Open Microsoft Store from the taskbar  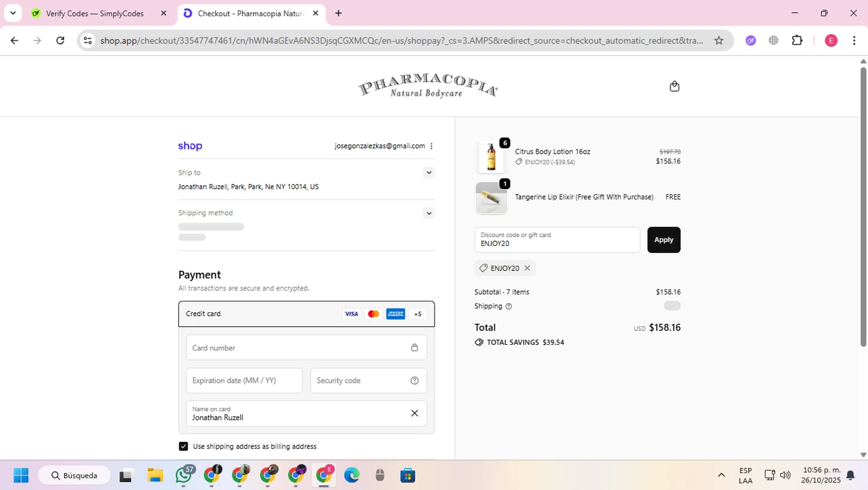pos(408,476)
